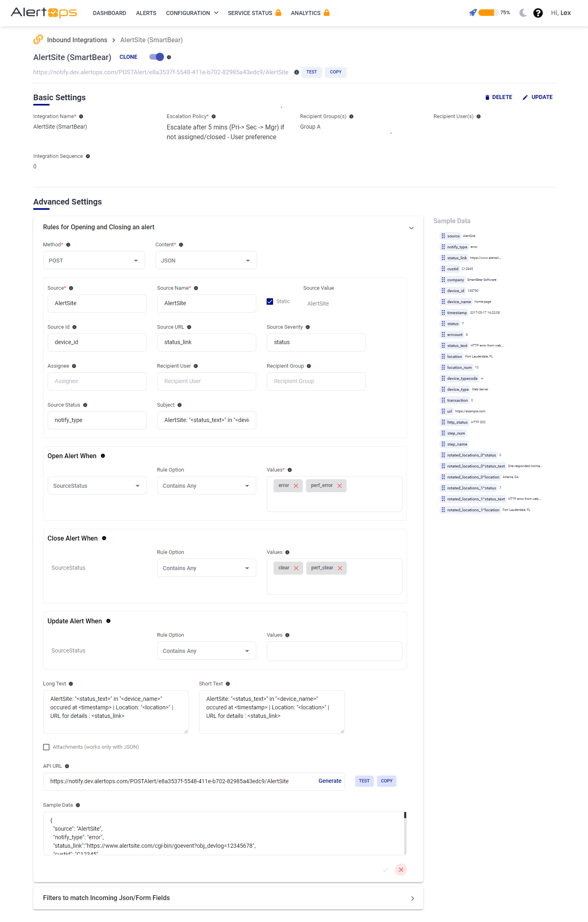Viewport: 588px width, 922px height.
Task: Click the Escalation Policy info icon
Action: 214,116
